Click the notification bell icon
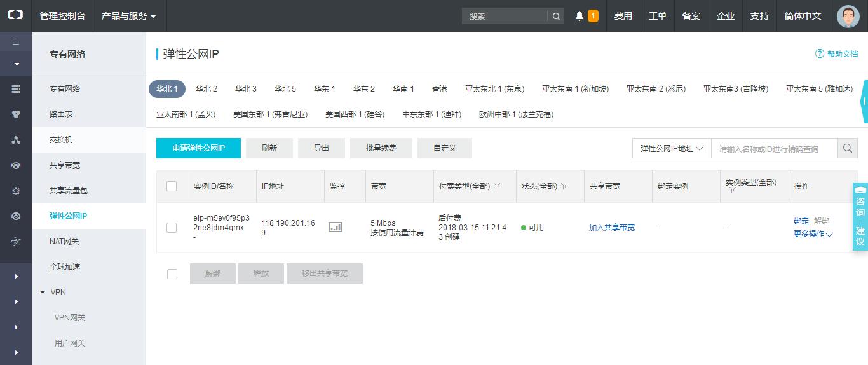 579,16
